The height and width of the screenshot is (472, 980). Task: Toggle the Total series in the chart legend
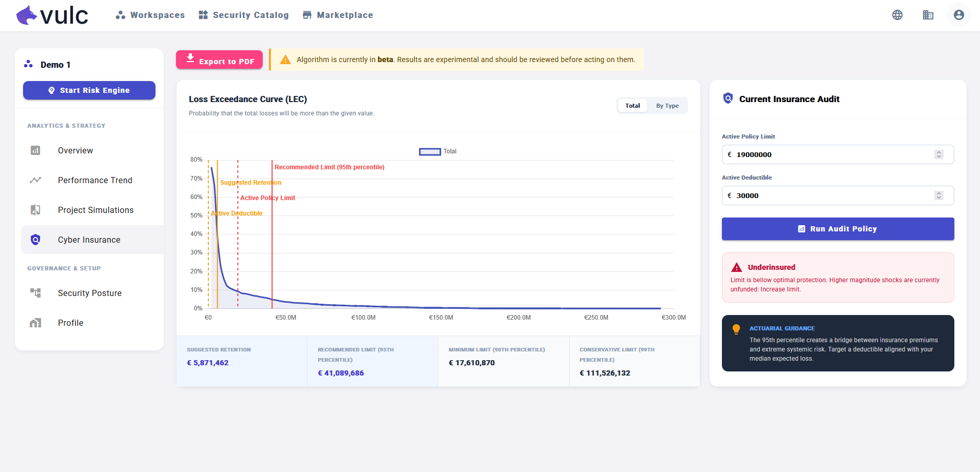pyautogui.click(x=438, y=151)
